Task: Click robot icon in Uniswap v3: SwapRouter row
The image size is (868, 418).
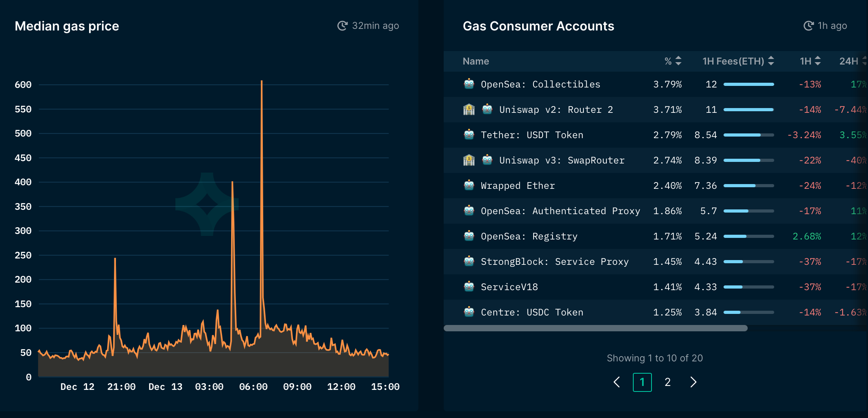Action: pos(487,160)
